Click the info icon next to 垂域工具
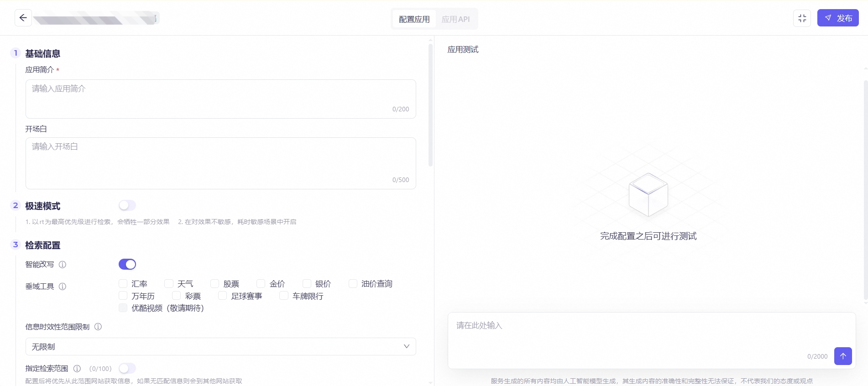Image resolution: width=868 pixels, height=386 pixels. point(63,286)
